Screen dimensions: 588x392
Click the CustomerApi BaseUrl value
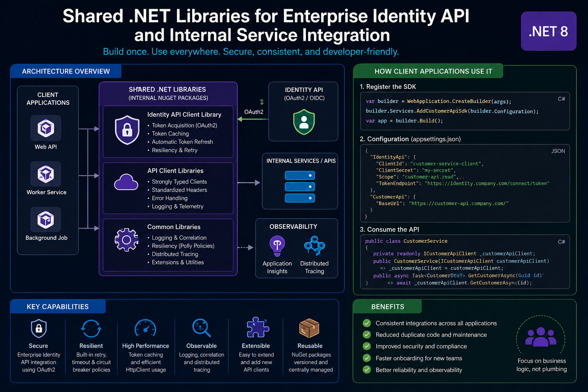459,203
